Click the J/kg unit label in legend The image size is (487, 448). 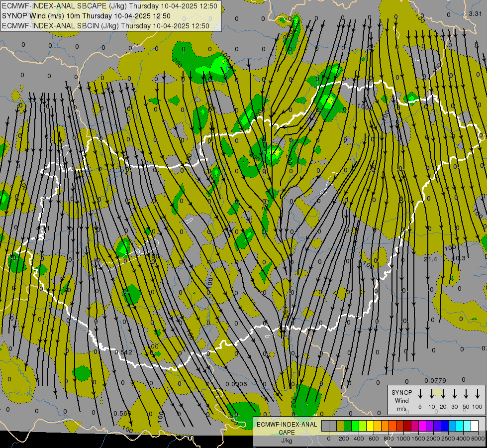[x=287, y=441]
